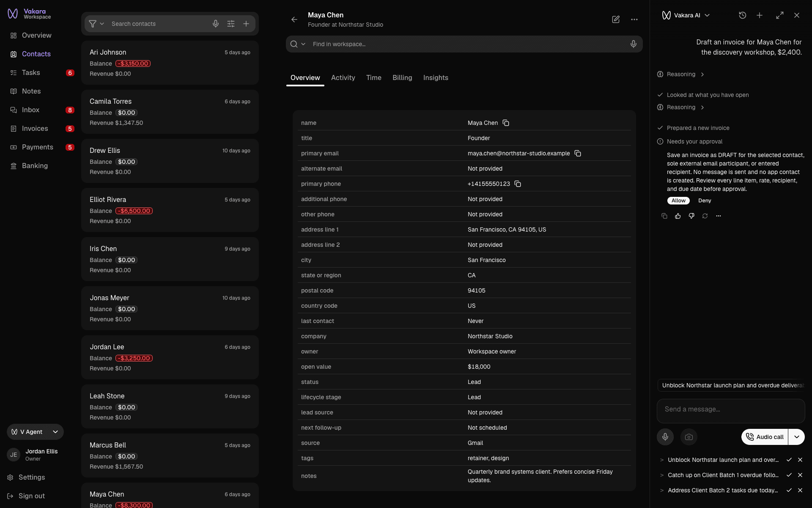The height and width of the screenshot is (508, 812).
Task: Copy Maya Chen's primary email address
Action: 578,153
